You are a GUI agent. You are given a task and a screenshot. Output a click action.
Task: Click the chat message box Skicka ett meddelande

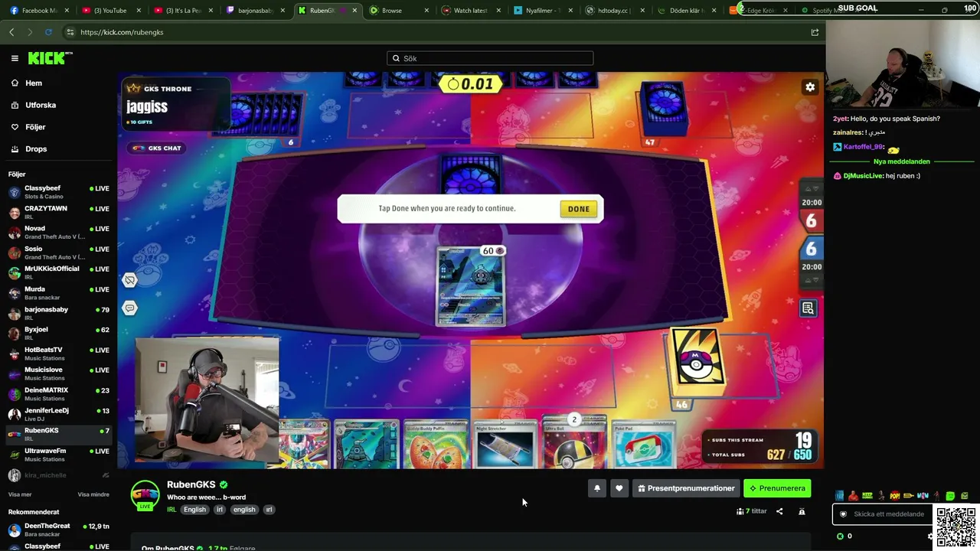[882, 514]
